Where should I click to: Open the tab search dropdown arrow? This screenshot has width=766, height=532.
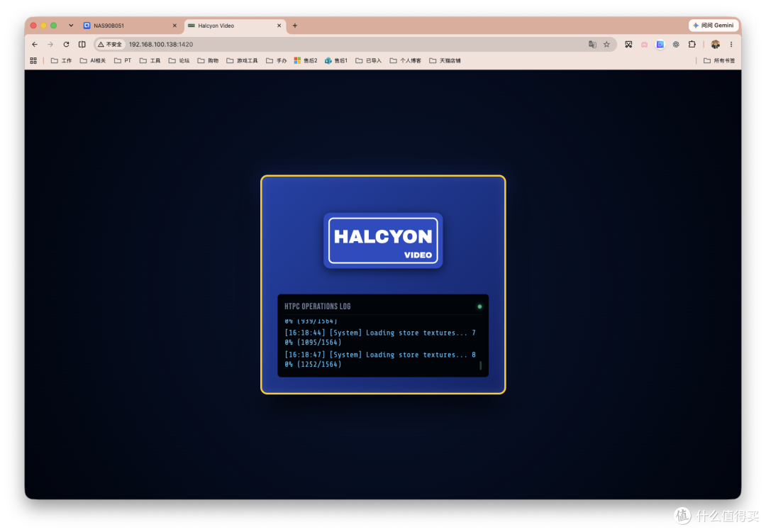click(x=71, y=26)
